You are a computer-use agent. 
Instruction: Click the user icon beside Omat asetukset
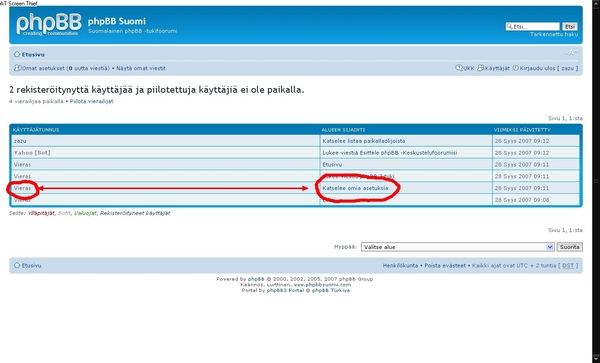coord(17,68)
